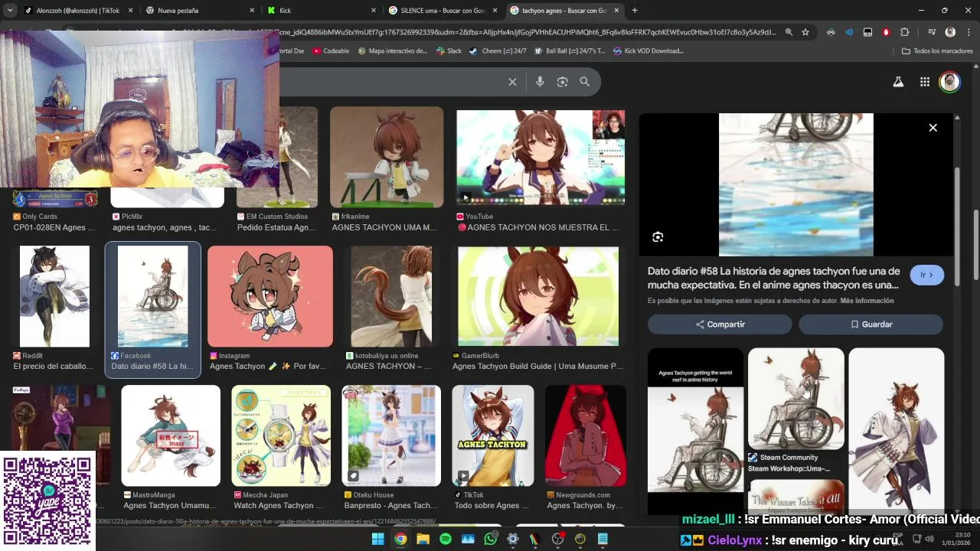Click the Ir button to visit the page
Viewport: 980px width, 551px height.
pyautogui.click(x=926, y=275)
